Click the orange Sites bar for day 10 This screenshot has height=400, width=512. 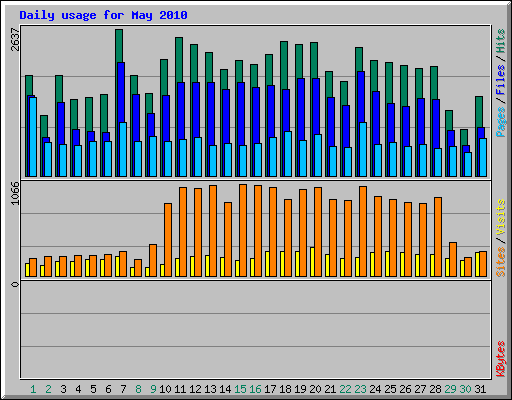(168, 240)
